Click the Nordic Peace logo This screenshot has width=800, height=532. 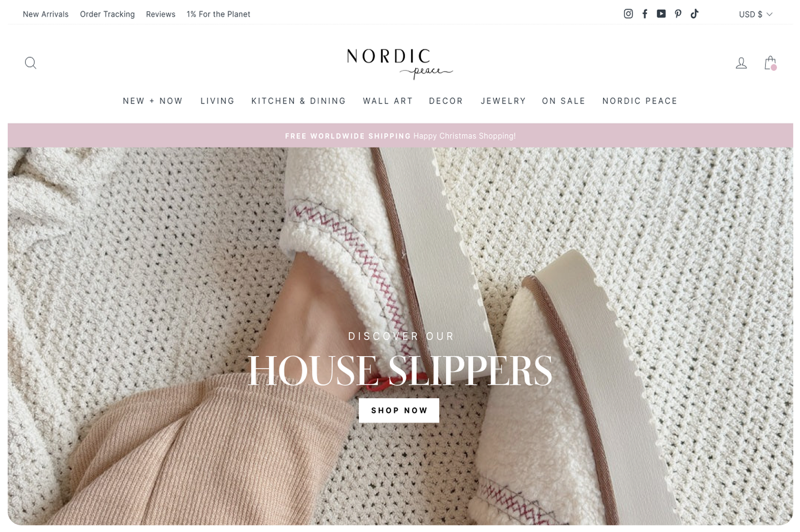400,63
